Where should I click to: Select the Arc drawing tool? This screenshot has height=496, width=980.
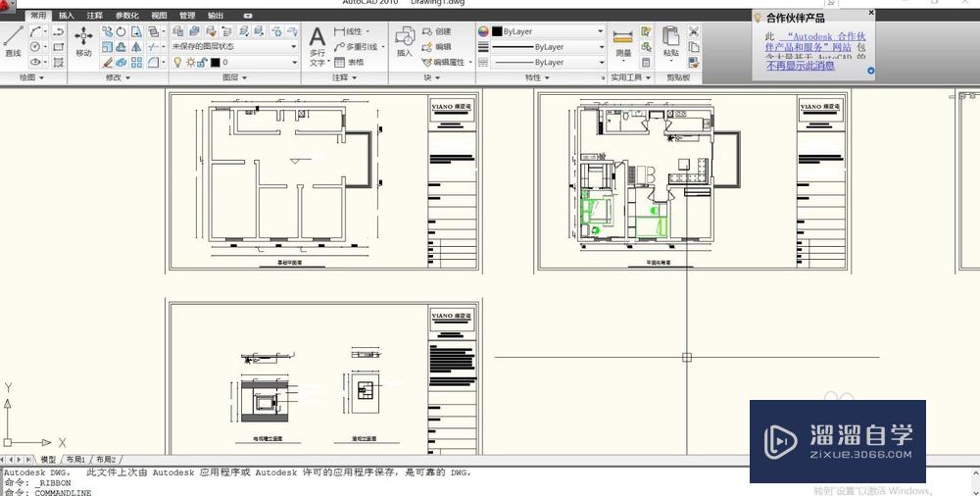pyautogui.click(x=35, y=31)
